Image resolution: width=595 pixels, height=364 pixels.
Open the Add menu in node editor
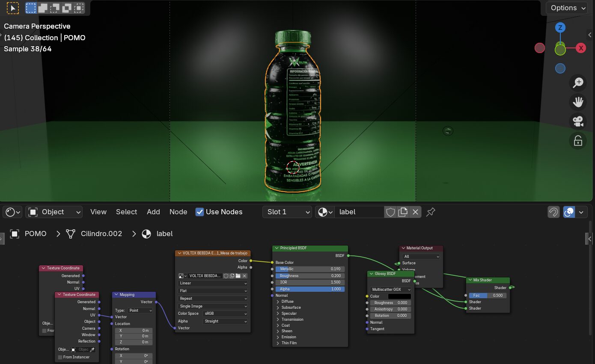(x=153, y=212)
